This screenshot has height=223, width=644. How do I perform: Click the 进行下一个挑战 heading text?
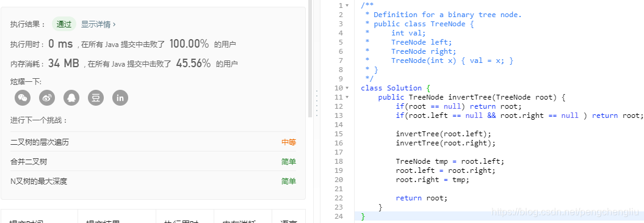pyautogui.click(x=38, y=120)
